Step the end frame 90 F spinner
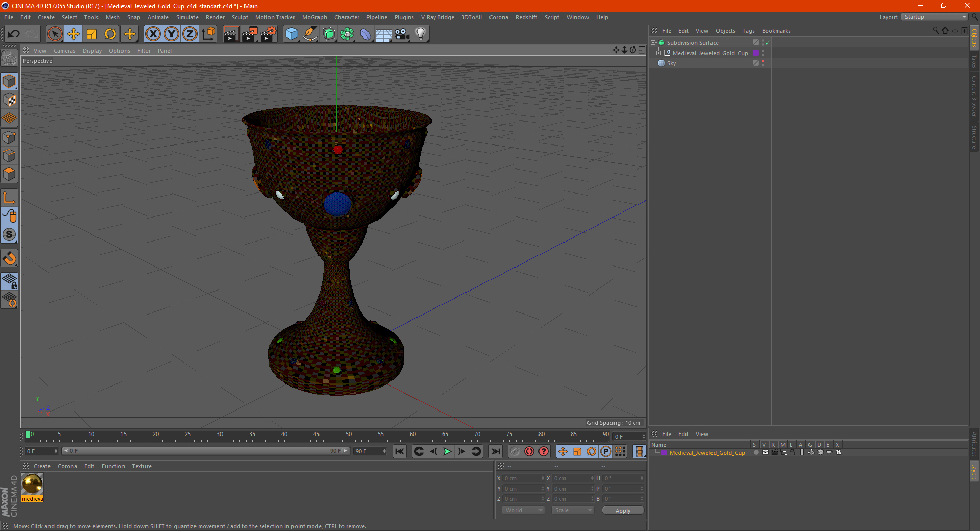980x531 pixels. click(x=384, y=451)
